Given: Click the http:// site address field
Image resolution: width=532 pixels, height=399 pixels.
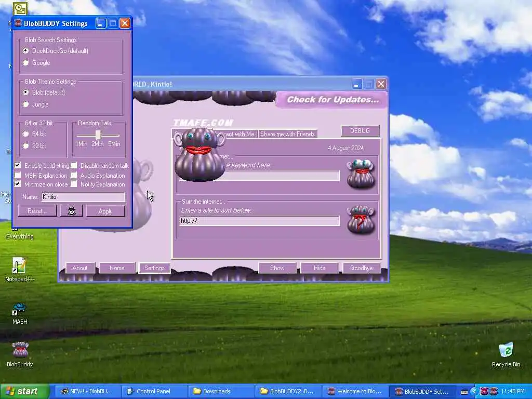Looking at the screenshot, I should click(x=259, y=221).
